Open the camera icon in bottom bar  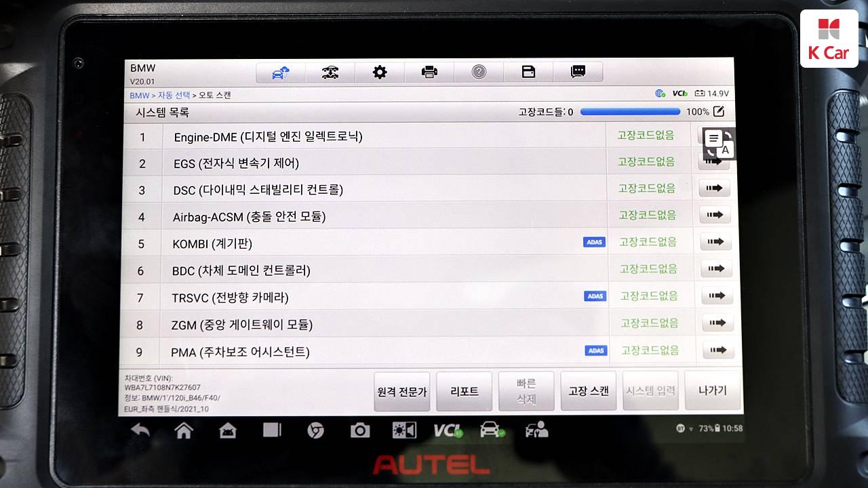pos(359,430)
